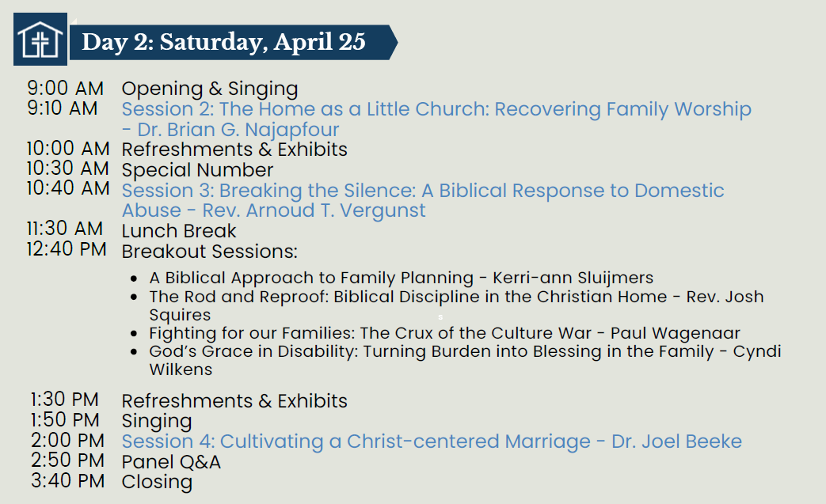Click The Rod and Reproof breakout item
This screenshot has height=504, width=826.
click(455, 297)
